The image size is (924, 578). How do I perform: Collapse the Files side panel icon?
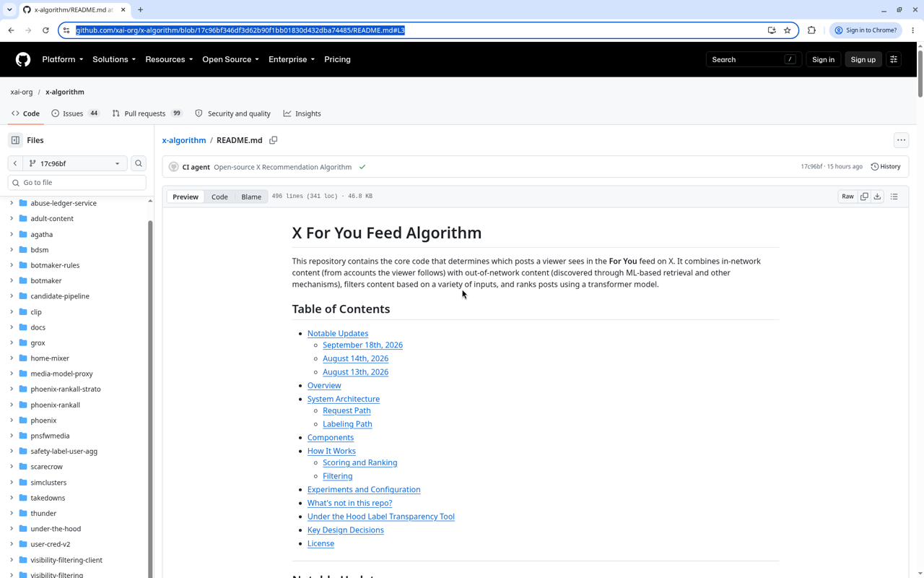(x=15, y=140)
